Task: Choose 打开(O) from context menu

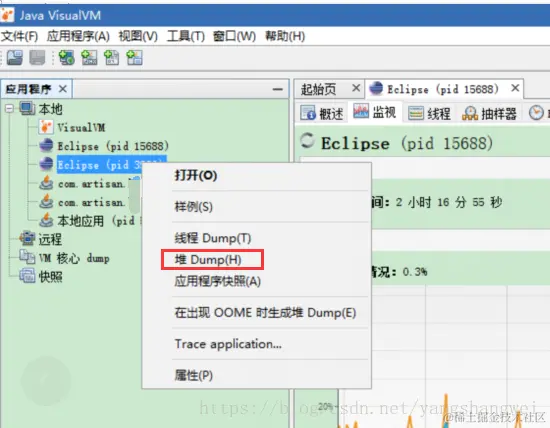Action: (196, 175)
